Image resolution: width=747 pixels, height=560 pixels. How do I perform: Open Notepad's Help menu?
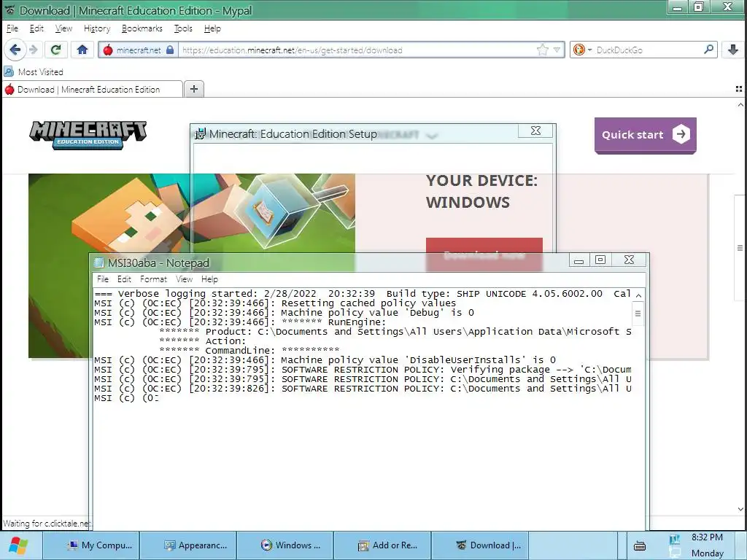[209, 279]
